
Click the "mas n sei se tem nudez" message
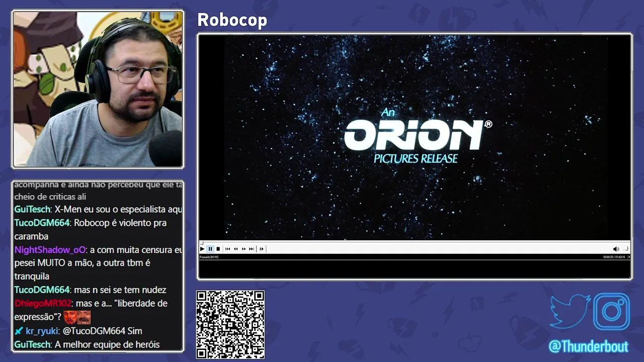pos(90,290)
